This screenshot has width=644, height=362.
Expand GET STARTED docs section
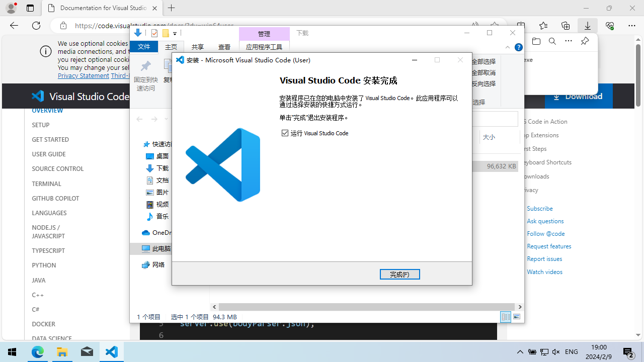pos(50,139)
